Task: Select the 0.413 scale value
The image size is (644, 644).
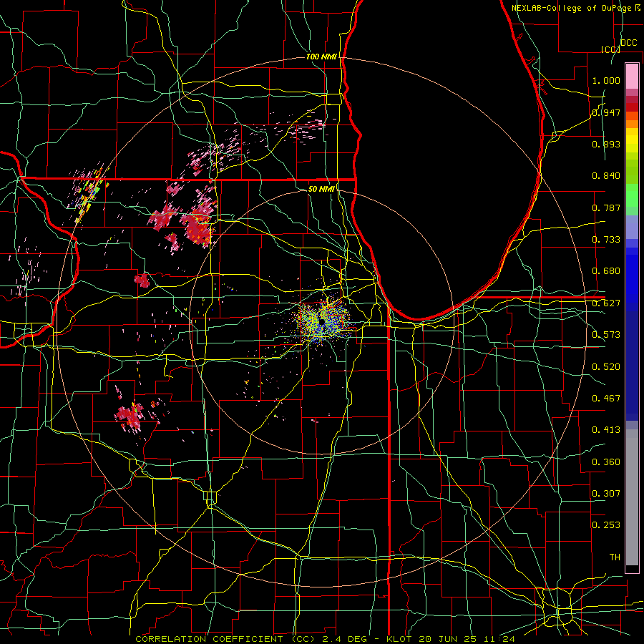Action: pos(606,430)
